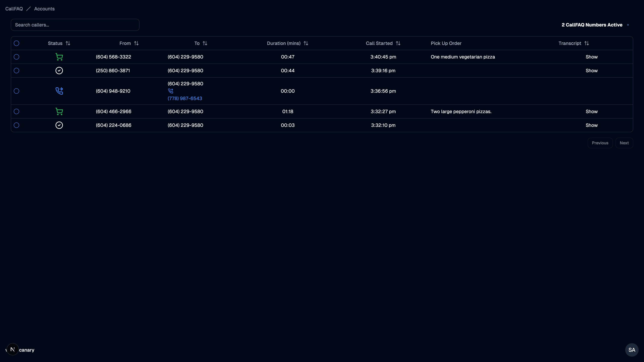Show transcript for the (250) 860-3871 call
Screen dimensions: 644x362
click(592, 70)
